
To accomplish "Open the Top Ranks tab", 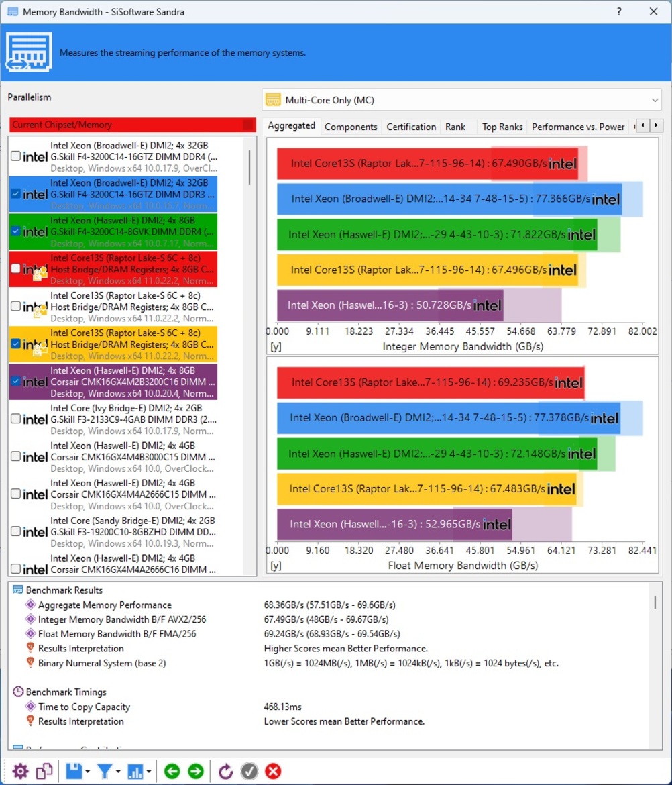I will (502, 127).
